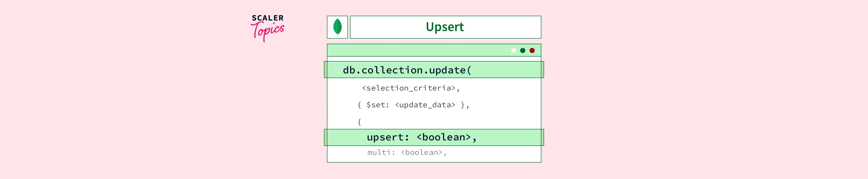
Task: Click the Scaler Topics logo
Action: [x=268, y=27]
